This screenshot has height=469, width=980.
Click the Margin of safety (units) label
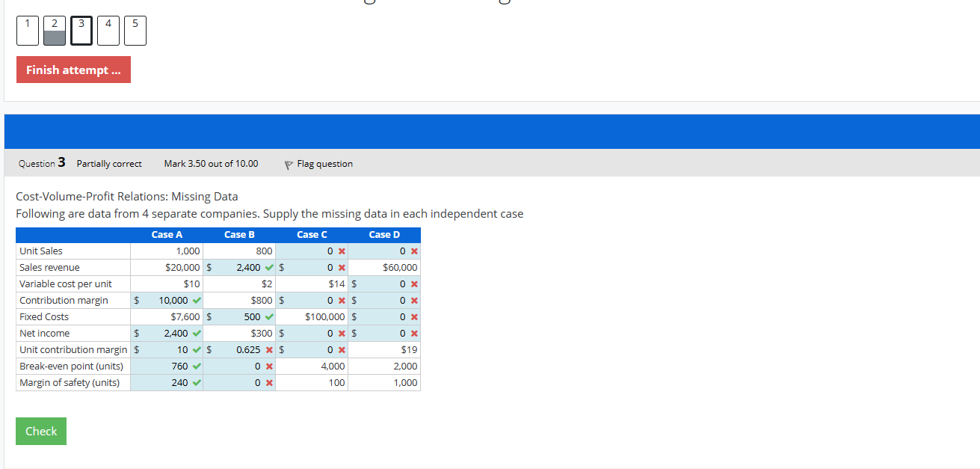coord(70,382)
